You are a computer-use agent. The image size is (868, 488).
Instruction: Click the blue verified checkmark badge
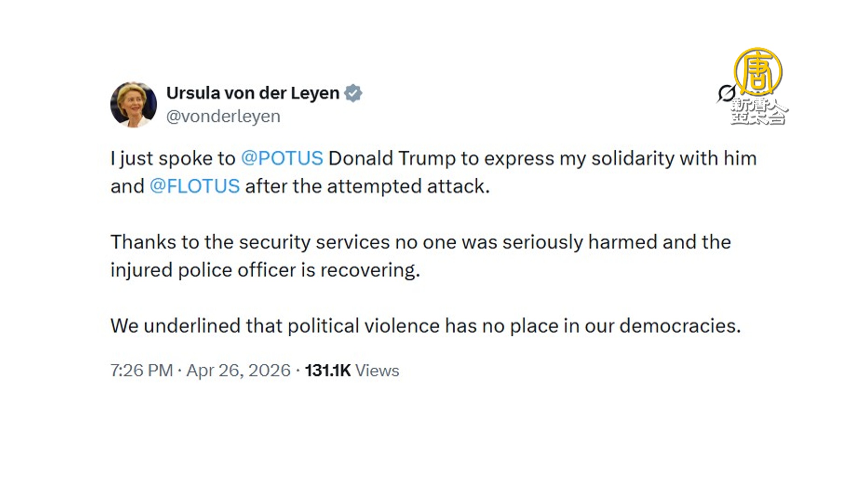tap(353, 93)
